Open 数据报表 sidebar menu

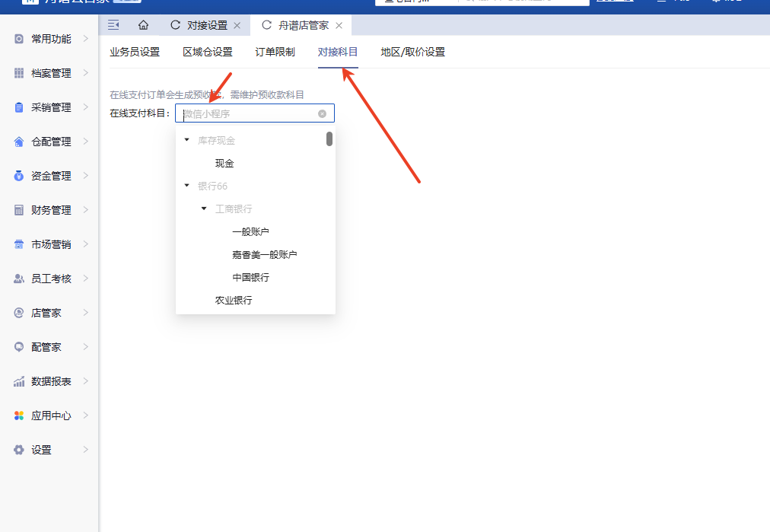pyautogui.click(x=51, y=381)
